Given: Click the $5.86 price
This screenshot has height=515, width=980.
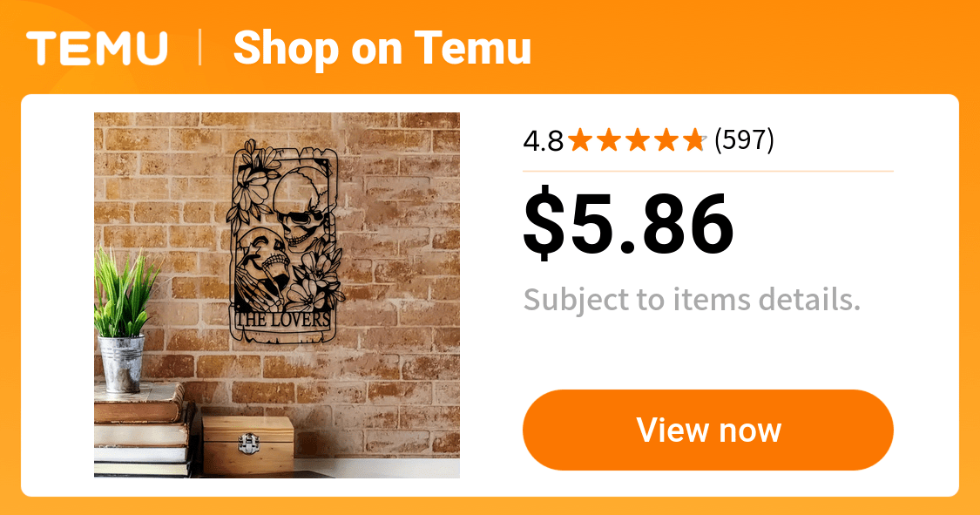Looking at the screenshot, I should coord(628,224).
